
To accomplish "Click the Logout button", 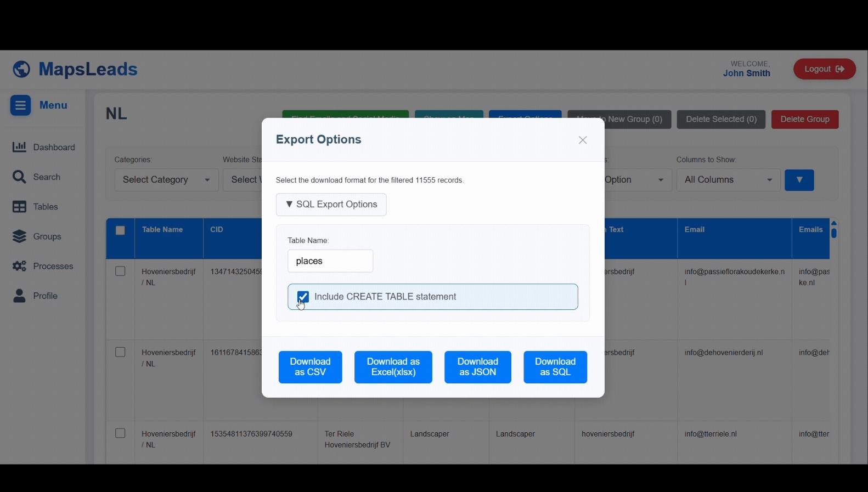I will pos(824,69).
